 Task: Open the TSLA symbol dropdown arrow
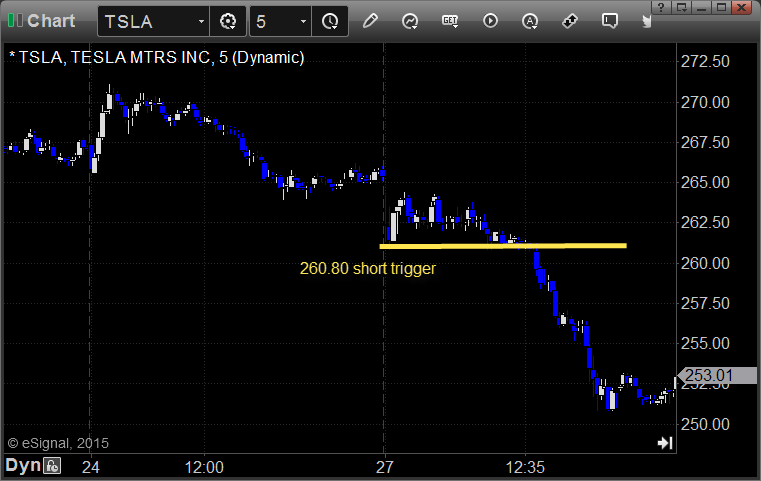(x=201, y=21)
